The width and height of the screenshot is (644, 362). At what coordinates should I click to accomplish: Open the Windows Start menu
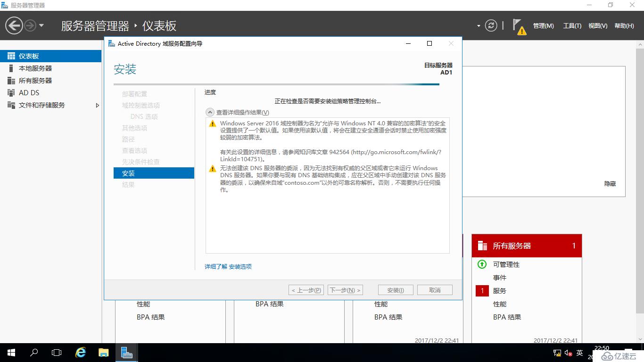[x=11, y=353]
